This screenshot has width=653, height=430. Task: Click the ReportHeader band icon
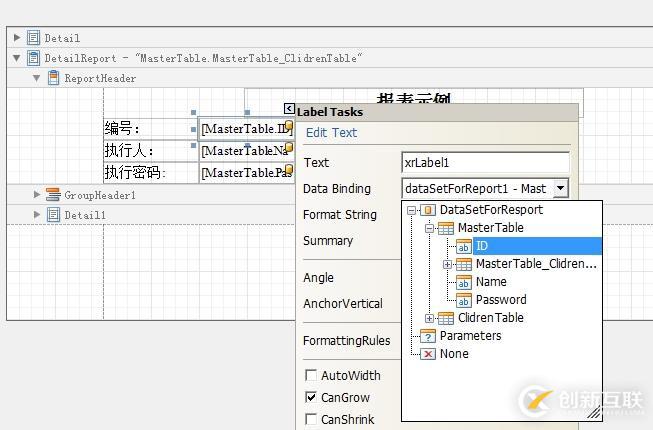[x=53, y=78]
